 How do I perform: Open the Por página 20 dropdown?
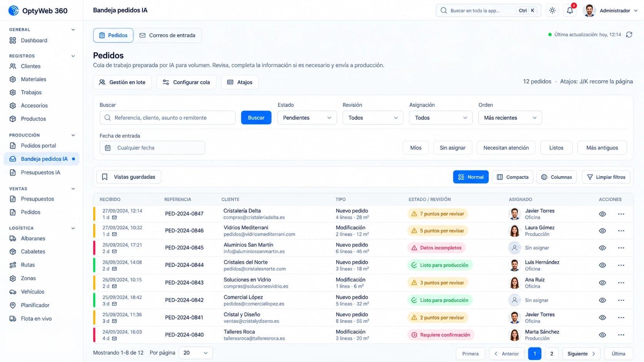[x=196, y=353]
